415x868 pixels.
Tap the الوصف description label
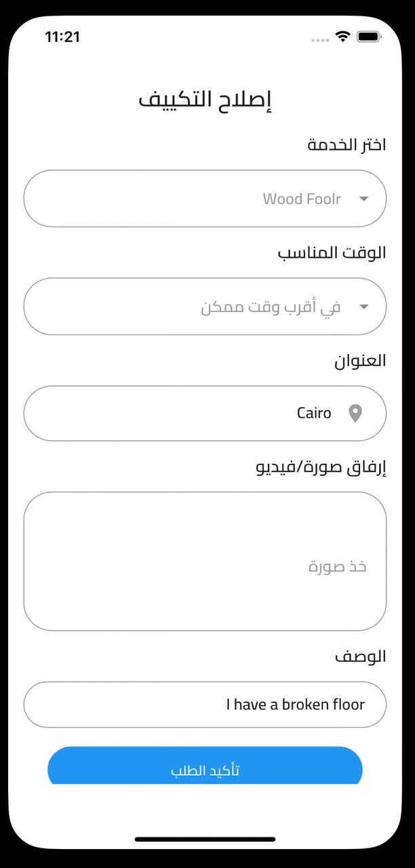click(x=361, y=656)
